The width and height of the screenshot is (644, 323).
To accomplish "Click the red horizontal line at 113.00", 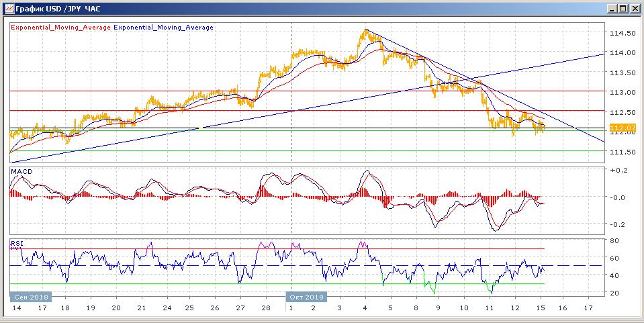I will tap(307, 91).
